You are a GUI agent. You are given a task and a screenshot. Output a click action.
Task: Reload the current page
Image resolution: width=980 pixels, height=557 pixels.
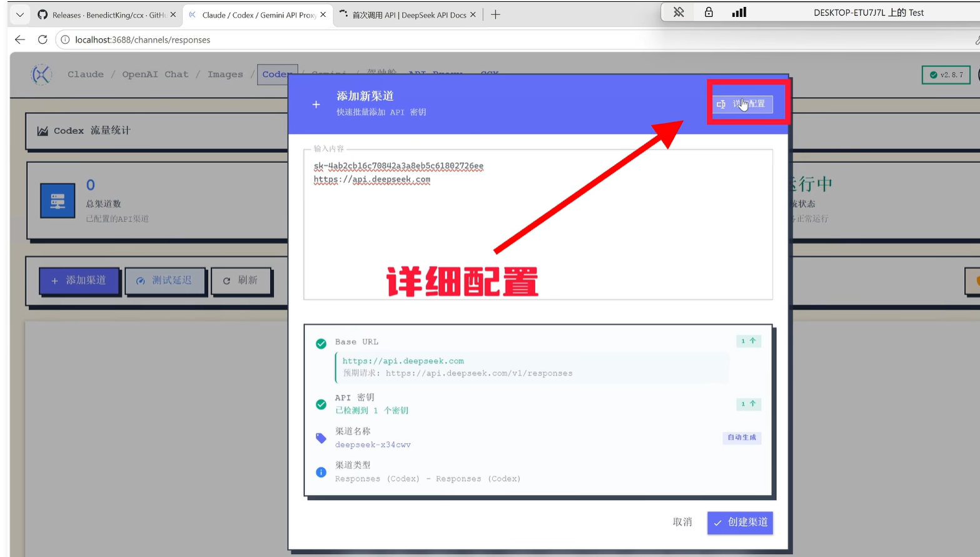point(43,39)
